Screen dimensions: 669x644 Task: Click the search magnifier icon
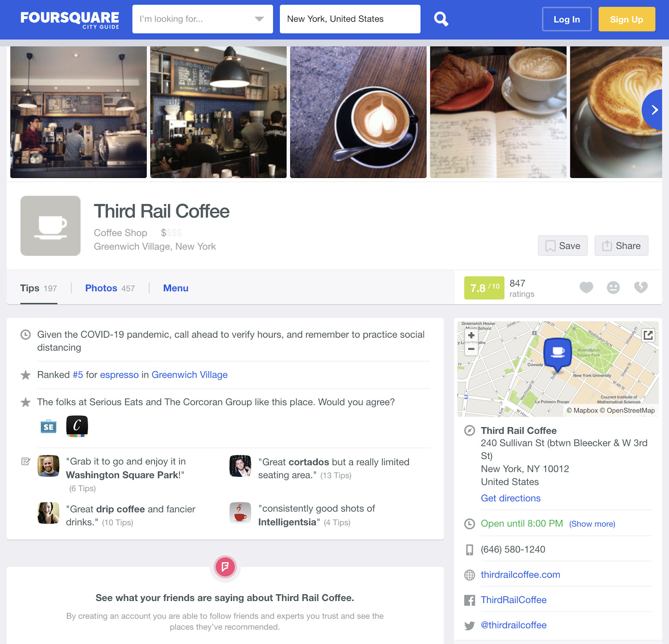(441, 19)
